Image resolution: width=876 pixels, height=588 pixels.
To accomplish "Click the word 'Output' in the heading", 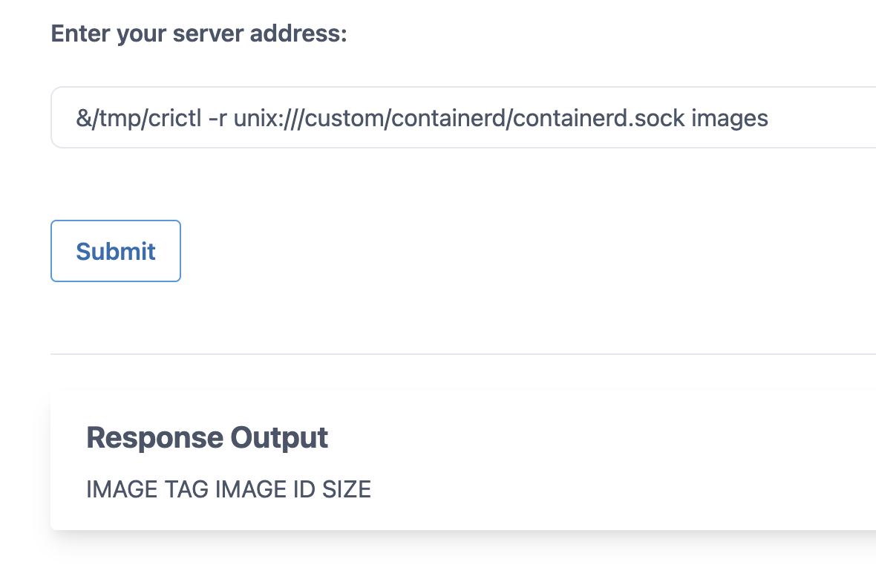I will (280, 437).
